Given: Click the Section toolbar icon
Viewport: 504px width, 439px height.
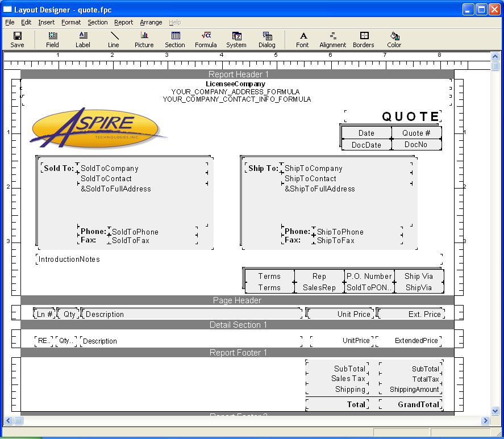Looking at the screenshot, I should pos(175,39).
